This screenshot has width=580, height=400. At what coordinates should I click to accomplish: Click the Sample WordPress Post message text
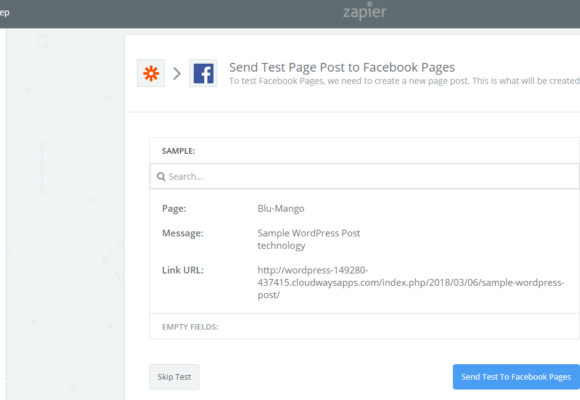tap(308, 233)
